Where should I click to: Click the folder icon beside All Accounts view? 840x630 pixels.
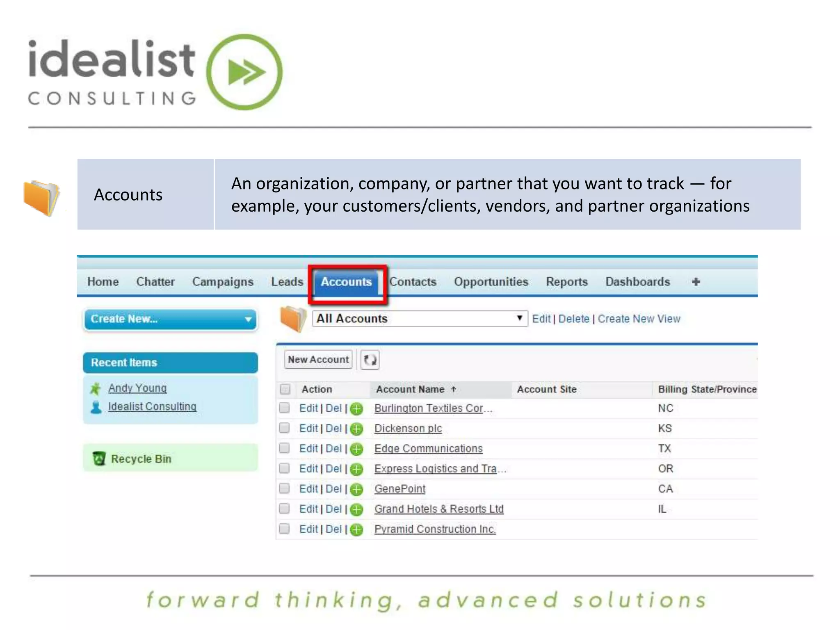tap(293, 319)
